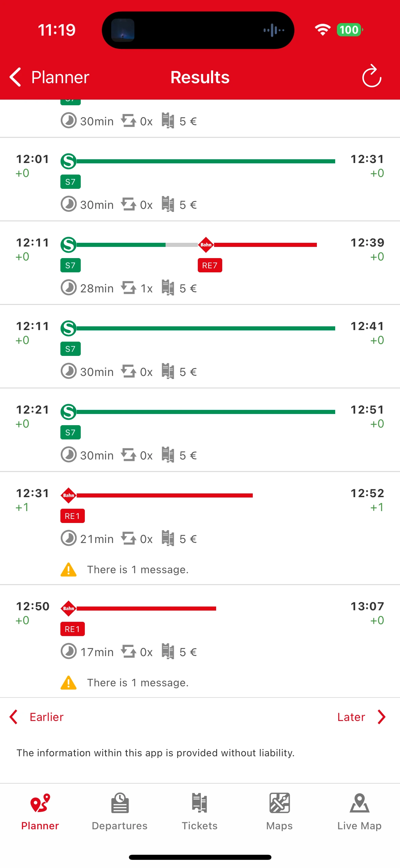The width and height of the screenshot is (400, 868).
Task: Show Earlier connections
Action: point(37,717)
